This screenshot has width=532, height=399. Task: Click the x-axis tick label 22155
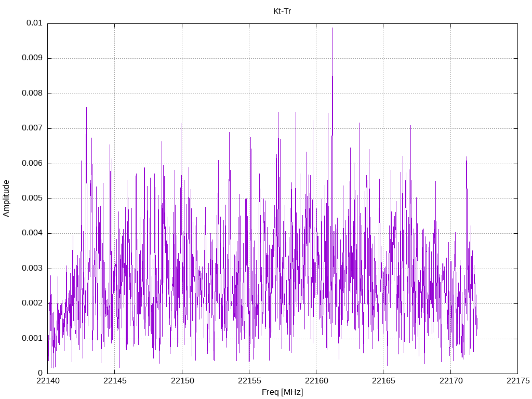tap(249, 381)
